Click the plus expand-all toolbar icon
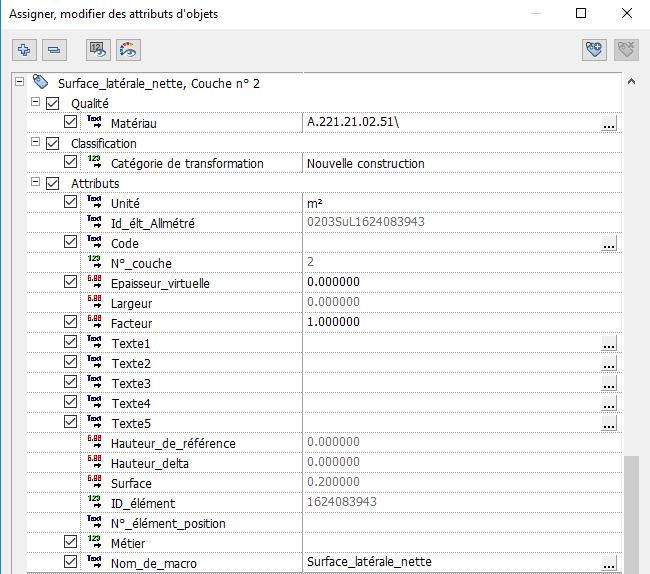 pos(24,50)
